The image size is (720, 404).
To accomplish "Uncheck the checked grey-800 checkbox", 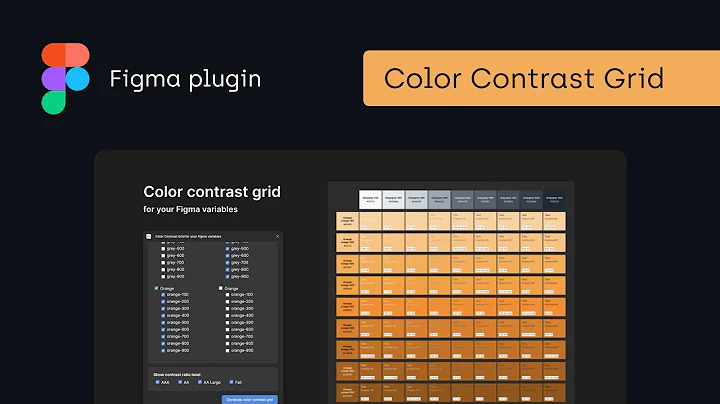I will click(x=227, y=269).
